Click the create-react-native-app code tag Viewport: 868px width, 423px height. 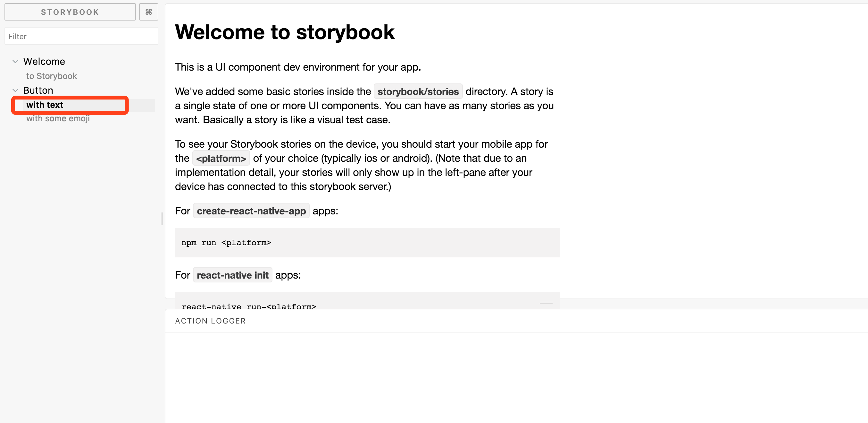pos(251,211)
